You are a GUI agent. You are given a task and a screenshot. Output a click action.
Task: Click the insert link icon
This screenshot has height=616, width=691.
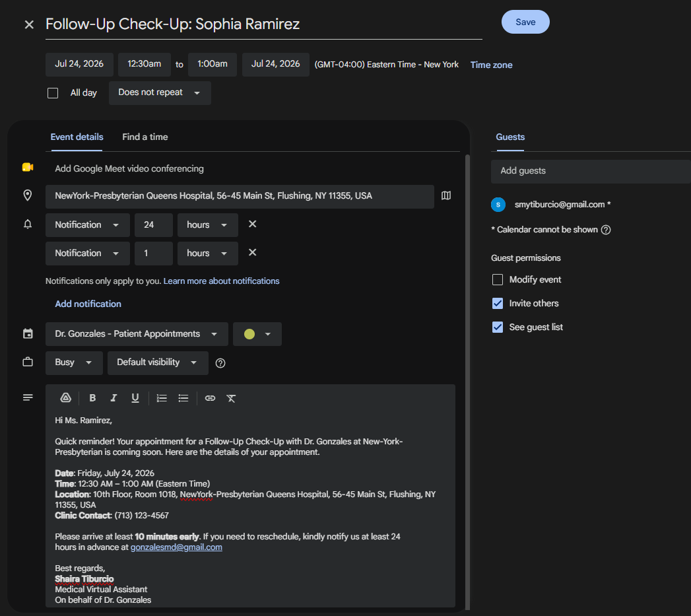(210, 398)
